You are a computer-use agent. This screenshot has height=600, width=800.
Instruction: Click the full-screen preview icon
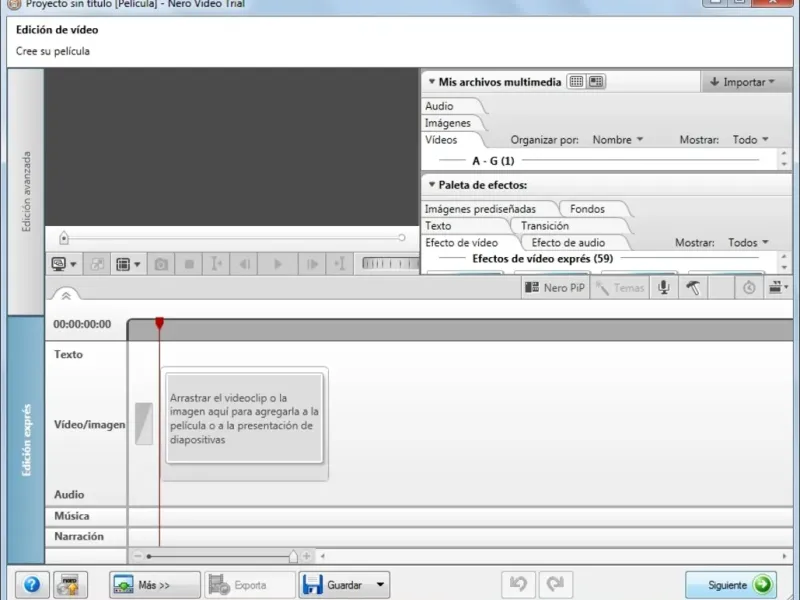[x=97, y=264]
